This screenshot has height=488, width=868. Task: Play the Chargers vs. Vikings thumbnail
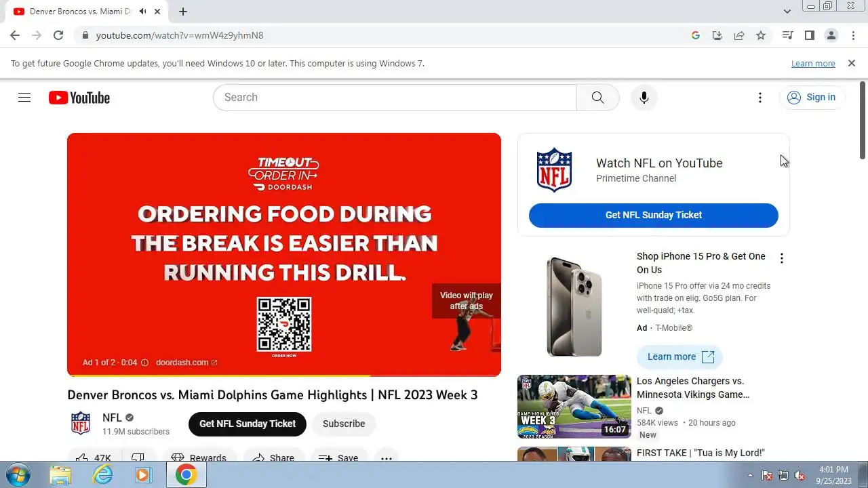[x=574, y=407]
